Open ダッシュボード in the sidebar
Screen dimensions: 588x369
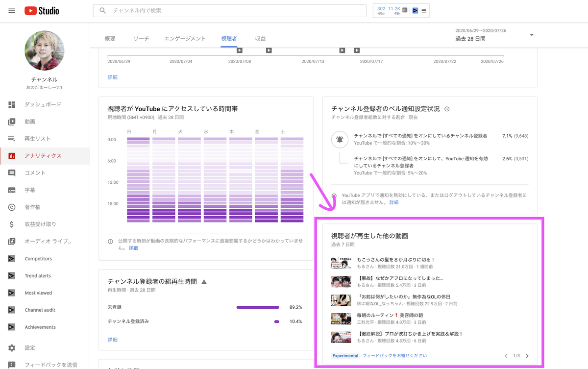click(45, 104)
